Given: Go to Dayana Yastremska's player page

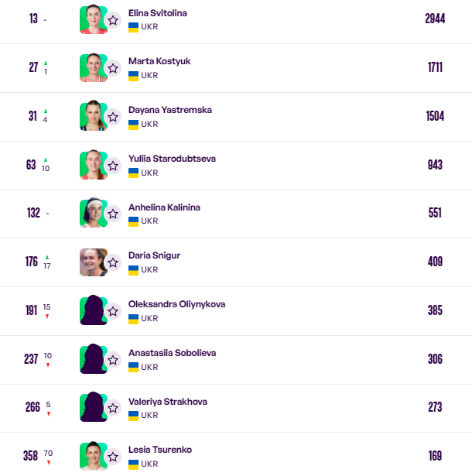Looking at the screenshot, I should click(169, 110).
